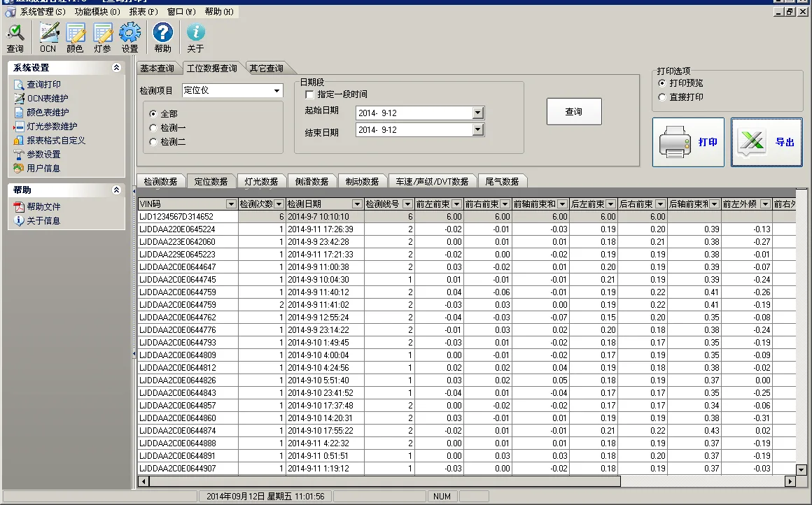The height and width of the screenshot is (505, 812).
Task: Open the 检测项目 定位仪 dropdown
Action: coord(276,90)
